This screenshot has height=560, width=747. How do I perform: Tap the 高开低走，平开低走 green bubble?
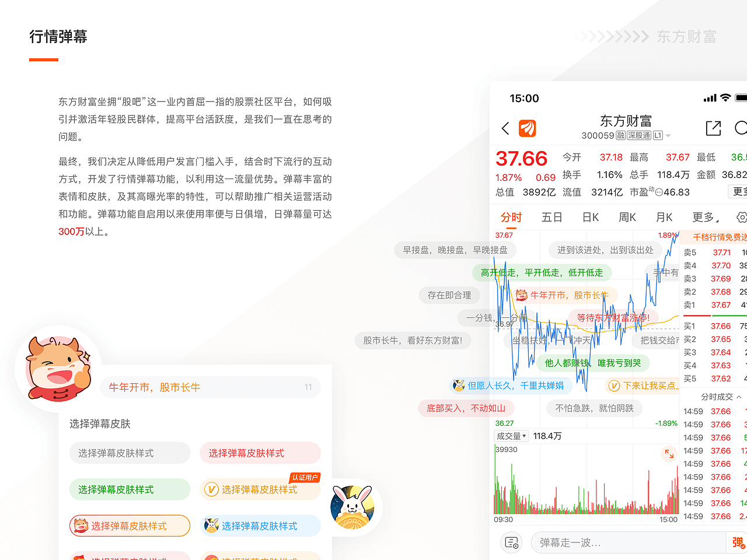coord(542,272)
